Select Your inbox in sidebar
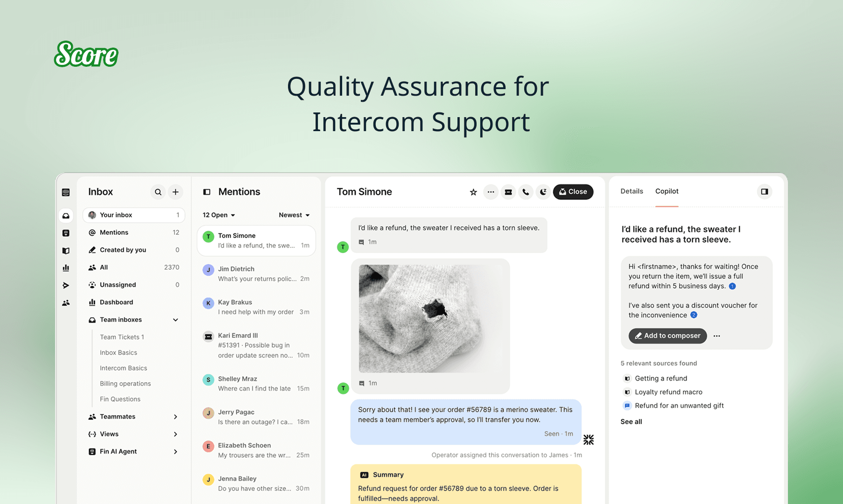Screen dimensions: 843x504 (x=134, y=215)
